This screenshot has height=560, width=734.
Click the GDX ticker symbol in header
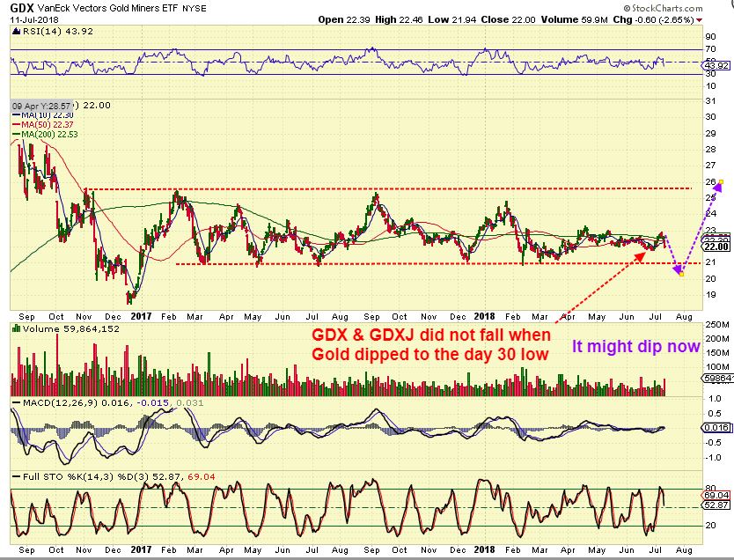click(x=21, y=8)
